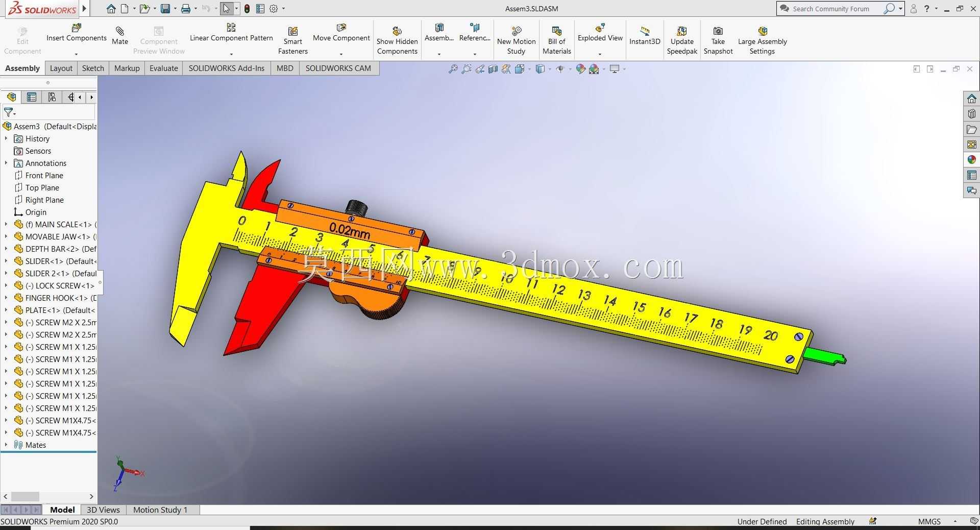Image resolution: width=980 pixels, height=530 pixels.
Task: Open File Explorer tab in task pane
Action: (x=971, y=129)
